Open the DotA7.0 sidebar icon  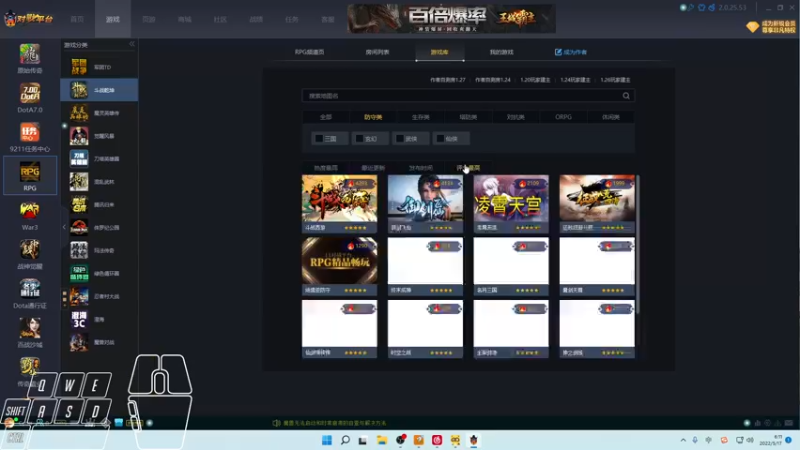coord(30,94)
